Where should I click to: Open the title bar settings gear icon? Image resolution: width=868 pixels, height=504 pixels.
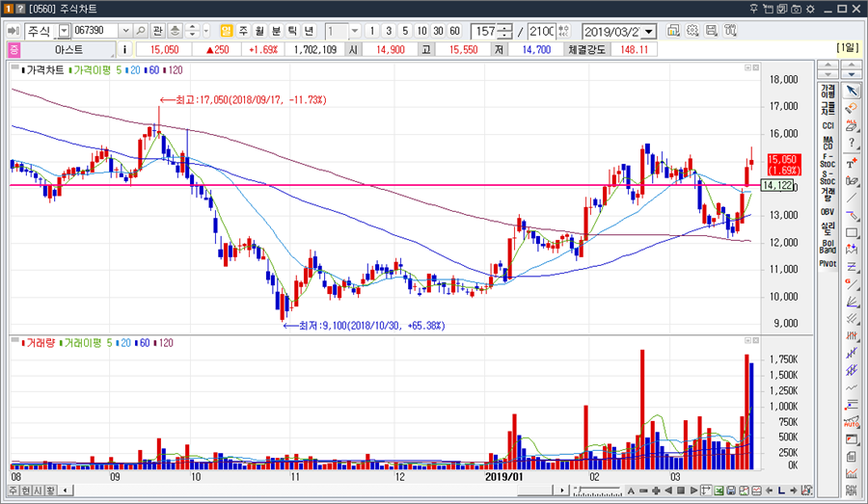[810, 9]
